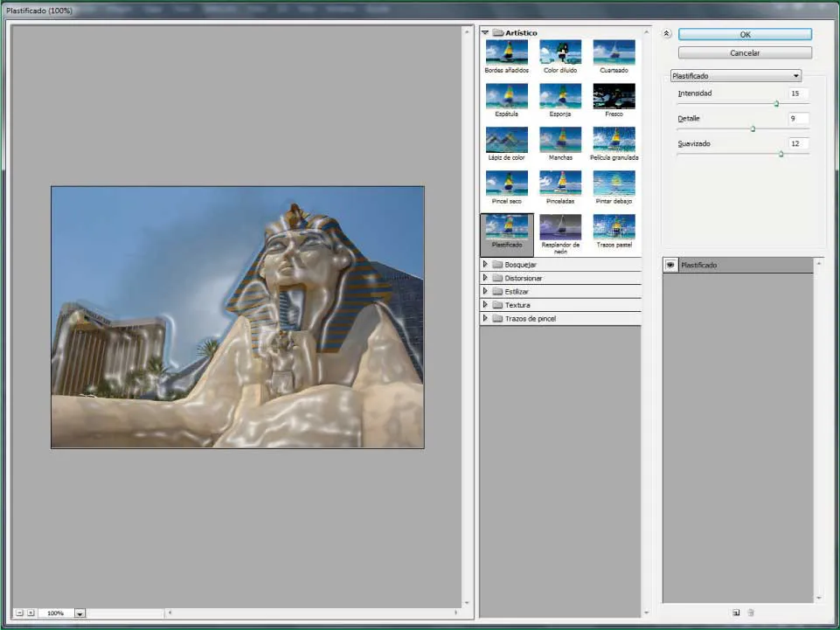
Task: Click the Suavizado value field
Action: pos(798,143)
